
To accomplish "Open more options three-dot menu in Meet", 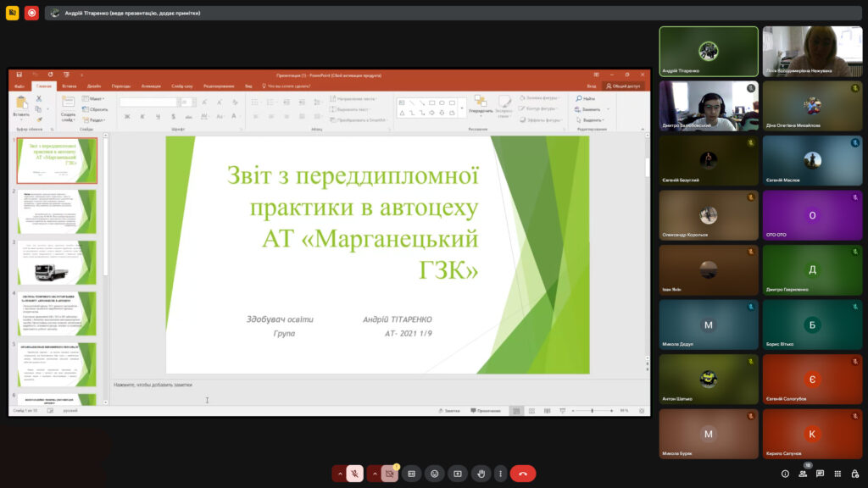I will pos(500,474).
